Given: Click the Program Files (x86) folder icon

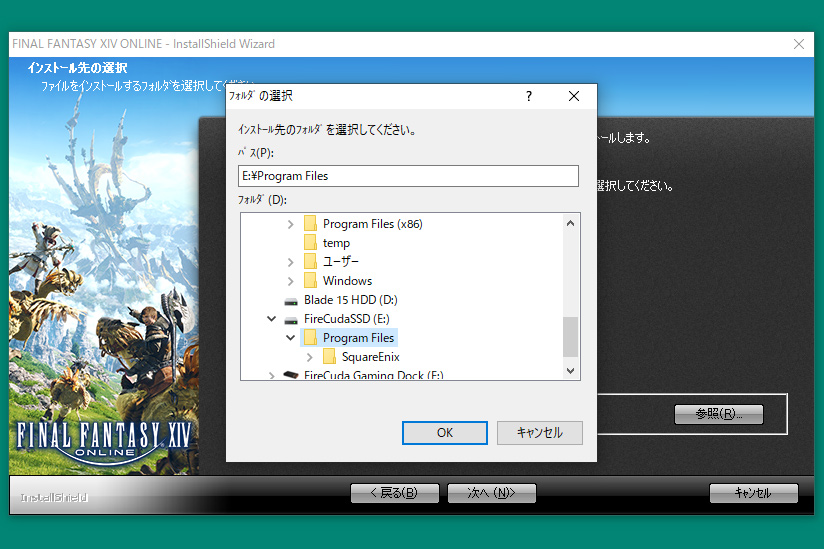Looking at the screenshot, I should click(311, 224).
